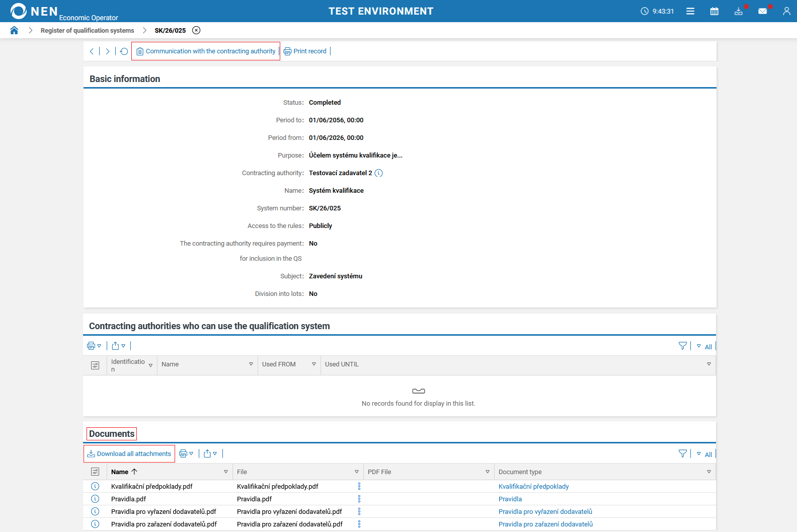Image resolution: width=797 pixels, height=532 pixels.
Task: Open Pravidla document type link
Action: (x=510, y=499)
